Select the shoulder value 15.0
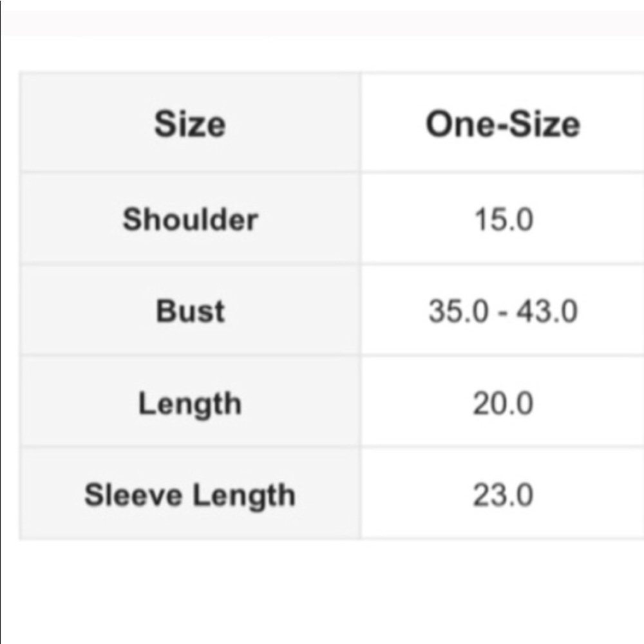The width and height of the screenshot is (644, 644). pos(503,220)
